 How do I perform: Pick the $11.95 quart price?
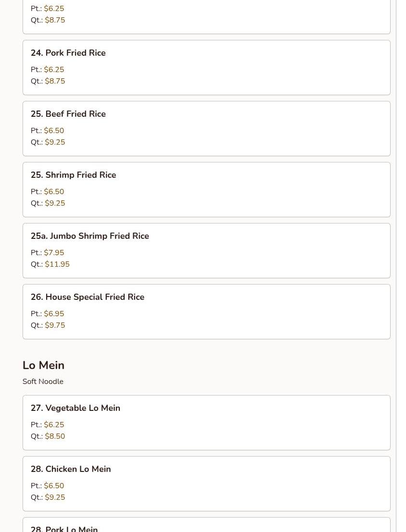57,264
